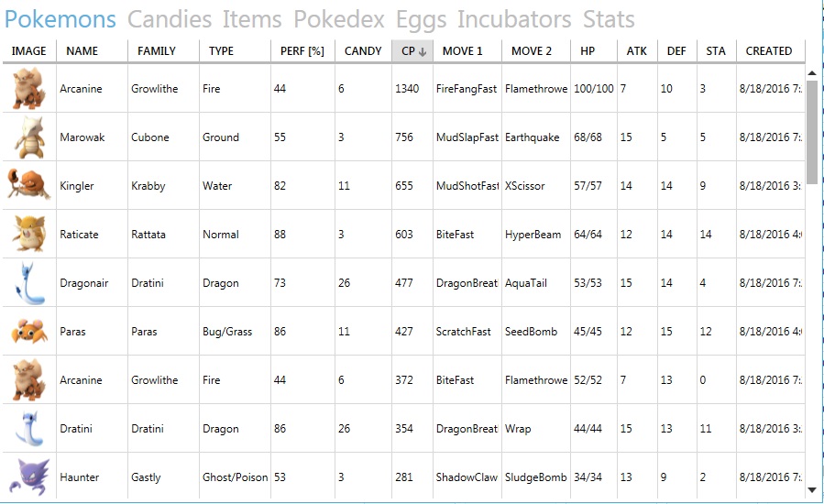Switch to the Pokedex tab
The width and height of the screenshot is (824, 504).
339,19
